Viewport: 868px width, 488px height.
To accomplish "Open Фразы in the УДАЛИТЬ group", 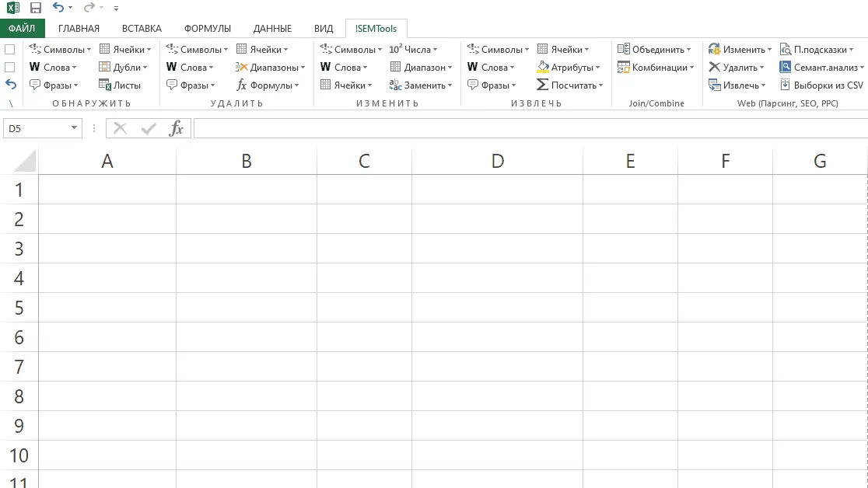I will point(191,85).
